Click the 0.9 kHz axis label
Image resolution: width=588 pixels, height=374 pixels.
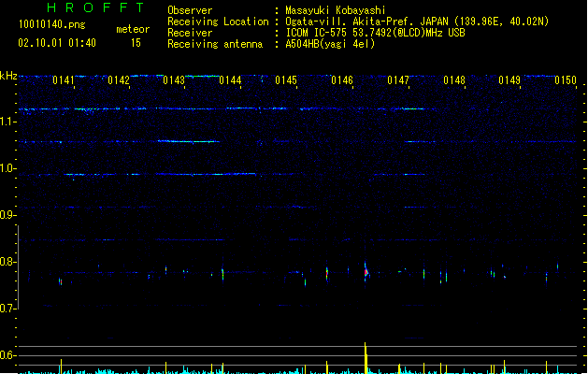pos(8,215)
